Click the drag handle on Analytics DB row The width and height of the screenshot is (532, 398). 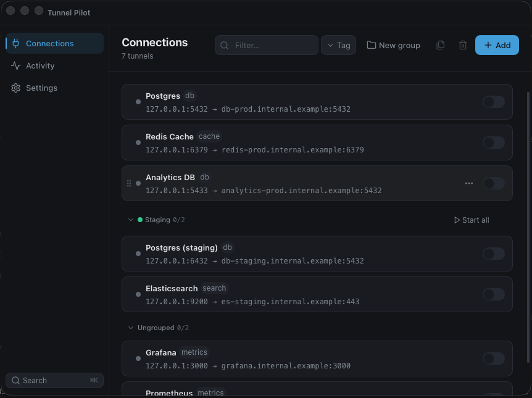[129, 183]
